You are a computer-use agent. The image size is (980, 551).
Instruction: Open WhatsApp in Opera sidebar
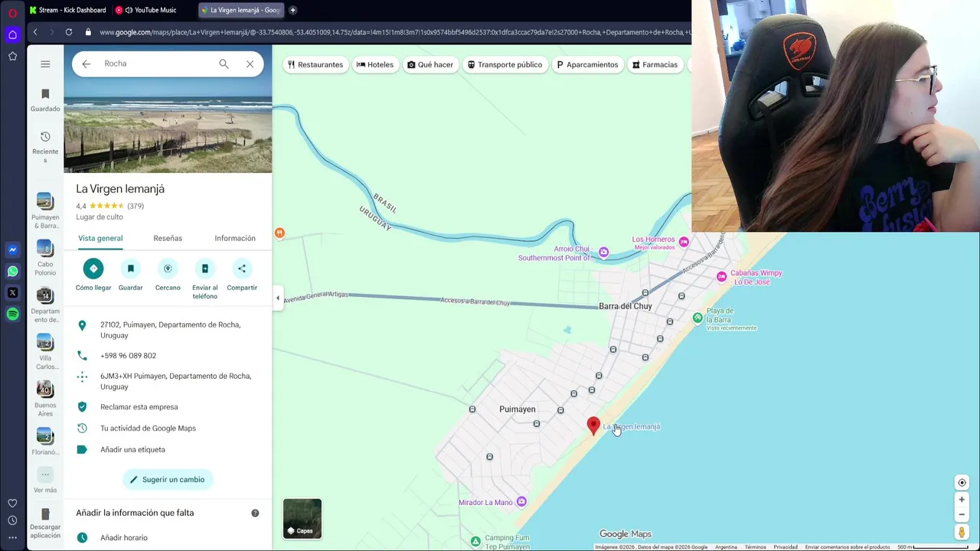(12, 272)
